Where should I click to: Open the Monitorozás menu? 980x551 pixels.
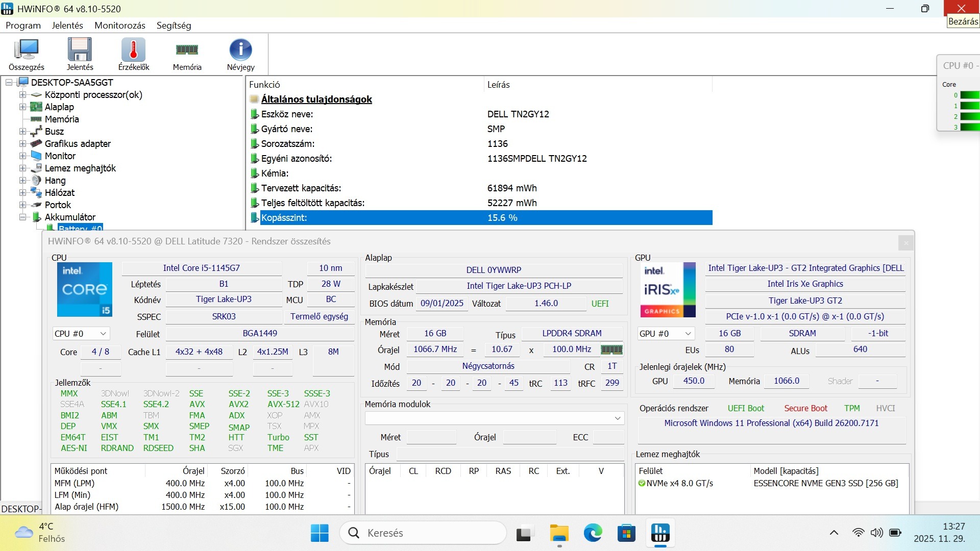[x=120, y=26]
